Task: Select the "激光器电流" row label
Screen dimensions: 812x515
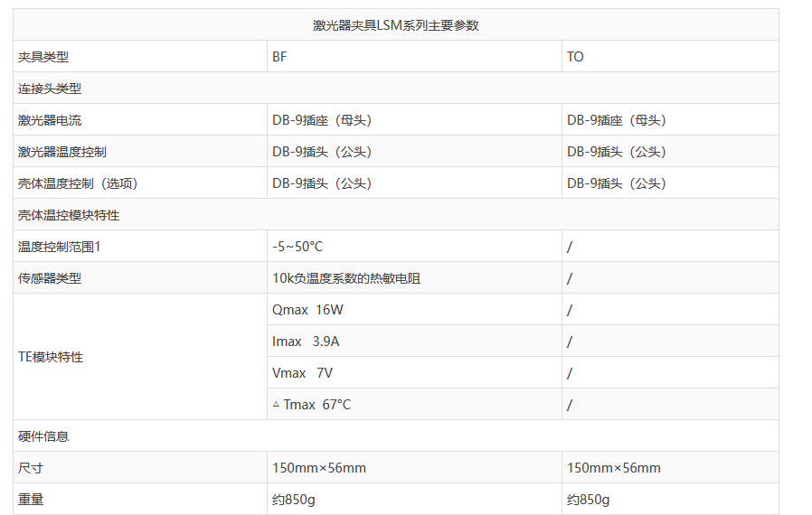Action: click(x=50, y=120)
